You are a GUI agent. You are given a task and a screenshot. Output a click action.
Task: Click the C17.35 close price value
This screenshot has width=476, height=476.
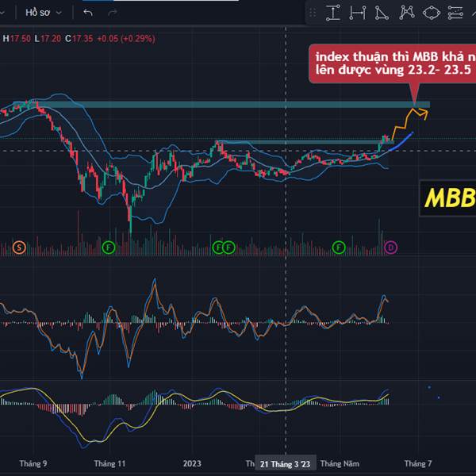(x=79, y=39)
